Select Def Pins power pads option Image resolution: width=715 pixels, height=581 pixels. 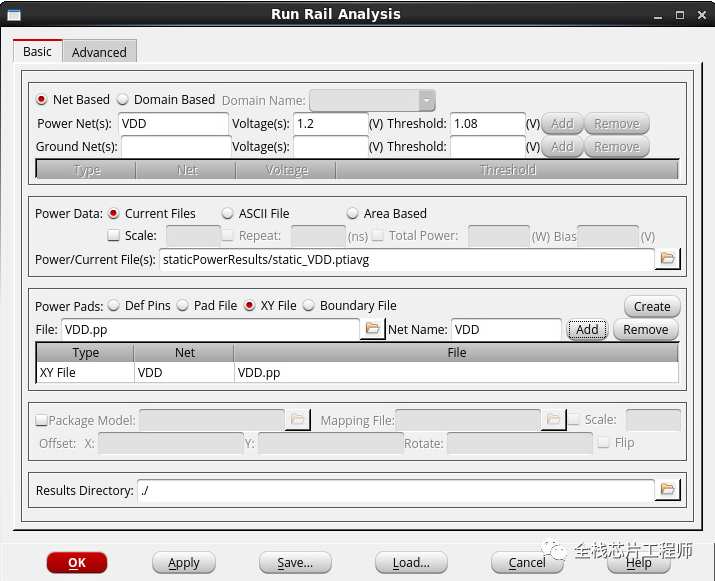pos(114,306)
